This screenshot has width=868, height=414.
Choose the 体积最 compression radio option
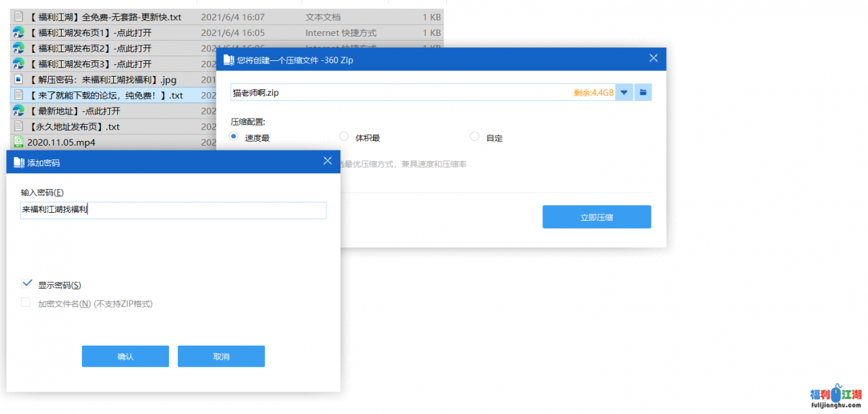pos(344,137)
